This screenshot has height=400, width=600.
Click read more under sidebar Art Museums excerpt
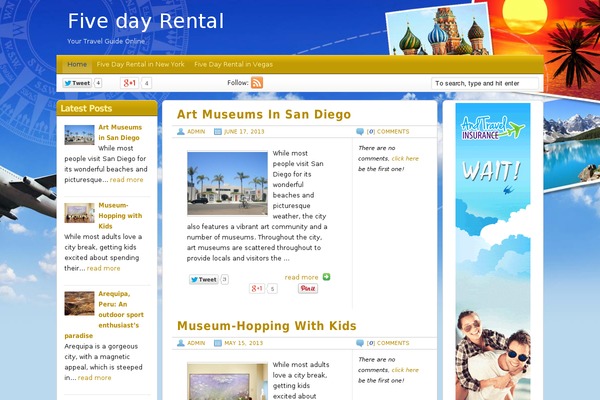coord(127,180)
